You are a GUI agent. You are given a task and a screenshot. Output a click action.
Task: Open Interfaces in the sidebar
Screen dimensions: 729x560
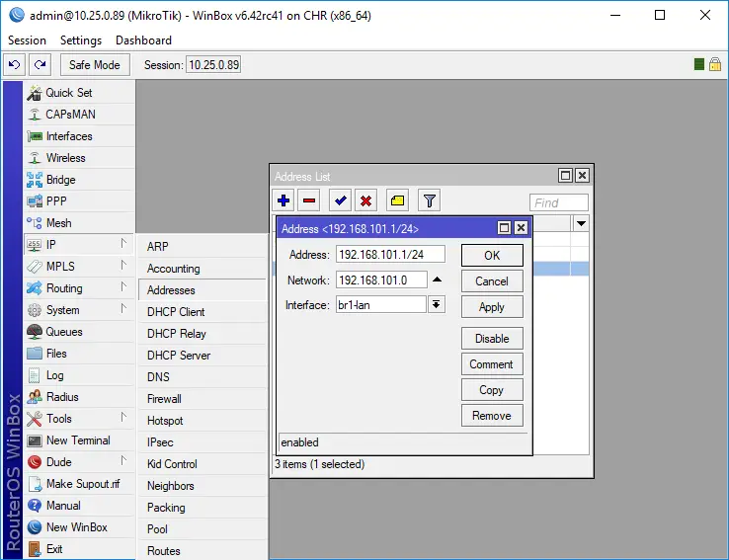pos(79,136)
